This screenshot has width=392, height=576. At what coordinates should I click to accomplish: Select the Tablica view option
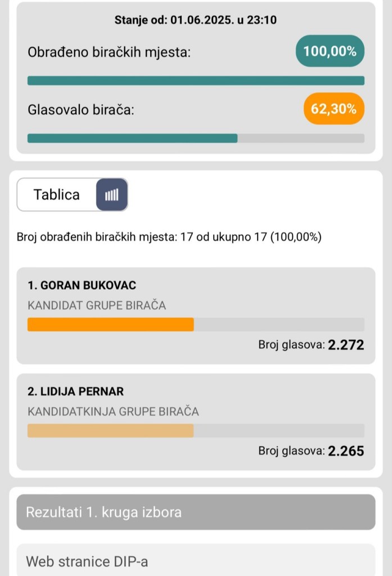coord(57,195)
